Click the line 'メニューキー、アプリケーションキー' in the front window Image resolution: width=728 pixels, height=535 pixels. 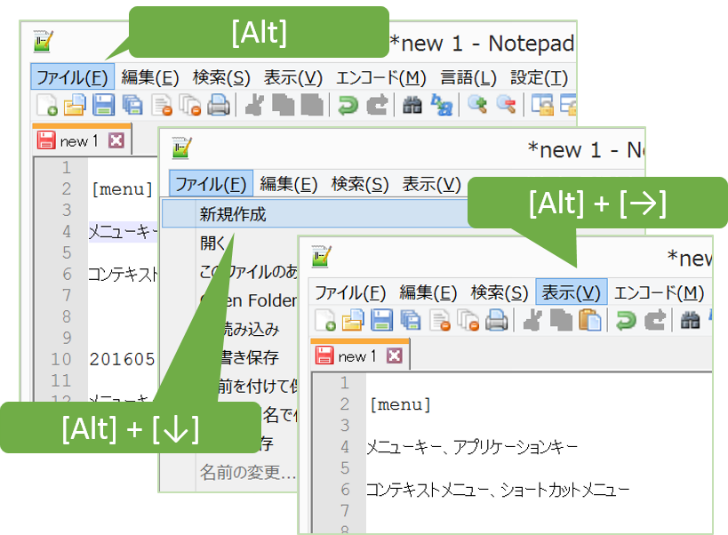pos(472,447)
